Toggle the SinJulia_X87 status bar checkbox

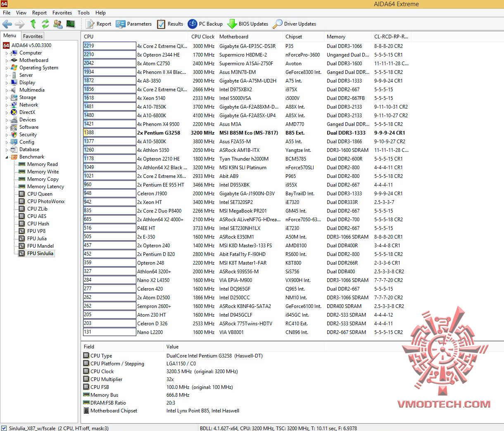pos(4,428)
